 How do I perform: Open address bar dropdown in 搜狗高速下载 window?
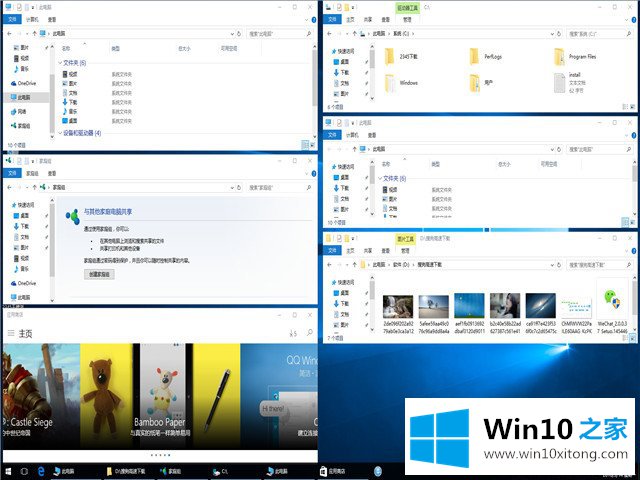tap(552, 264)
